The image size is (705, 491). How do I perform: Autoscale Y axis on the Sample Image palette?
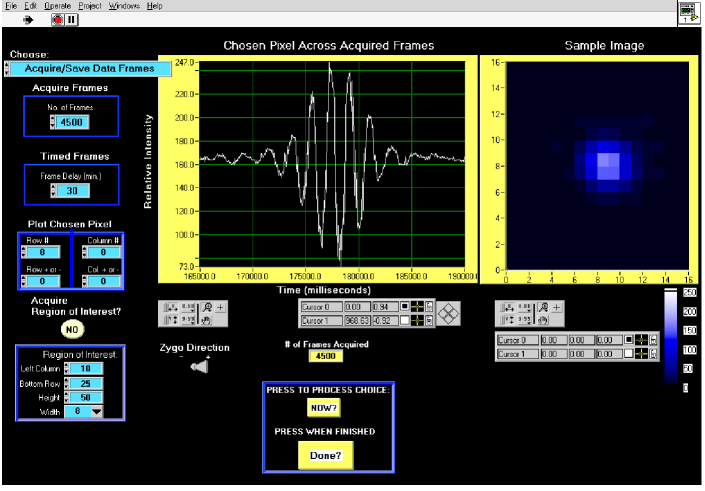[507, 320]
